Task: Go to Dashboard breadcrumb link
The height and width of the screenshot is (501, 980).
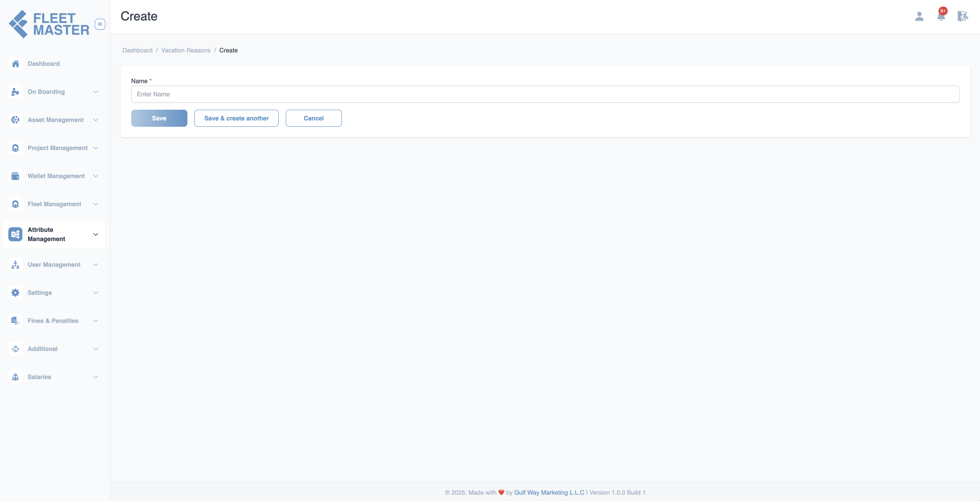Action: coord(137,50)
